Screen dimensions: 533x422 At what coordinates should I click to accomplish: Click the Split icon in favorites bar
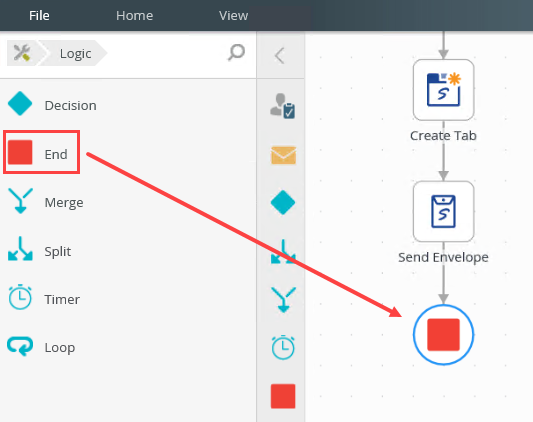(283, 252)
